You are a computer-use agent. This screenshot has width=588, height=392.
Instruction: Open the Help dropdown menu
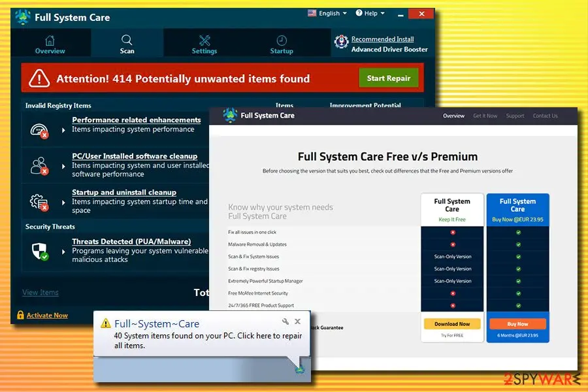(x=370, y=13)
